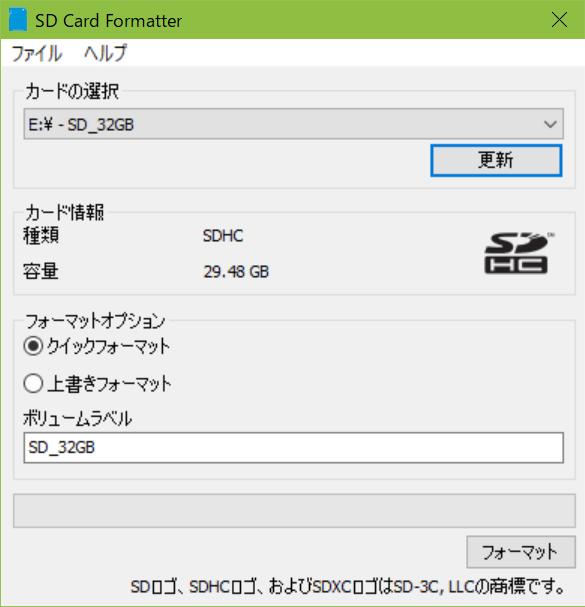Click the カードの選択 group heading
Screen dimensions: 585x607
pos(72,91)
